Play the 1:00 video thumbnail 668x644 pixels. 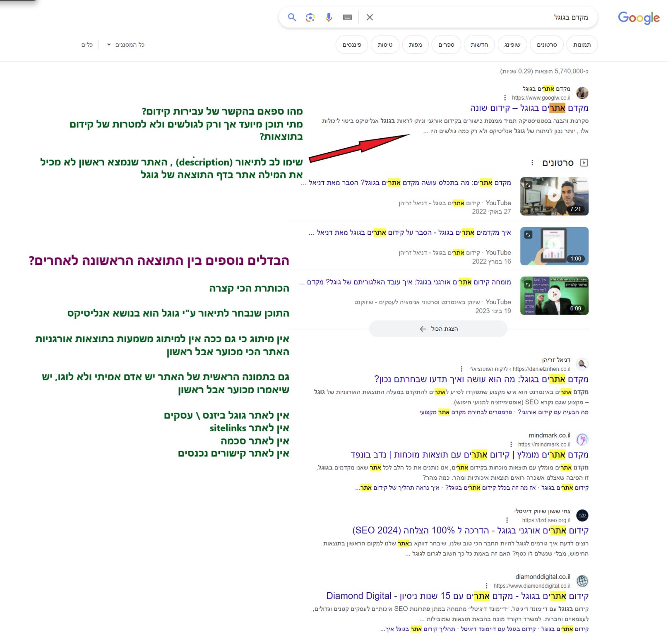tap(554, 246)
